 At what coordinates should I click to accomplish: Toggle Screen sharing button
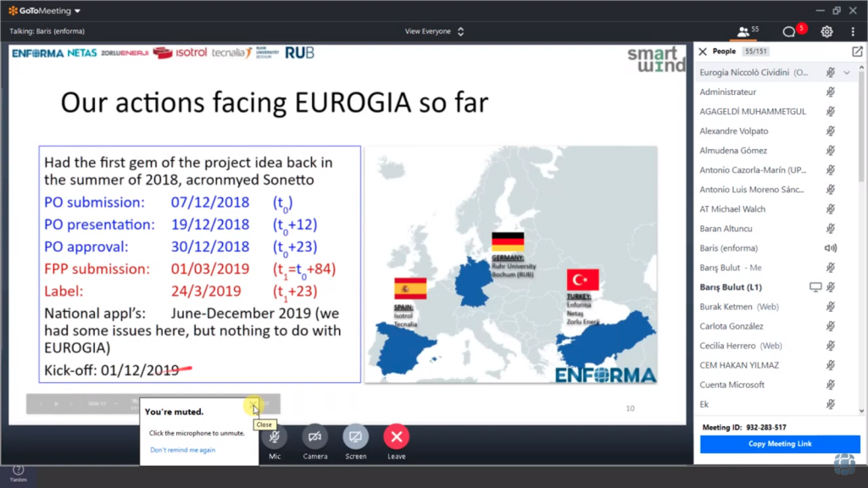[x=356, y=437]
